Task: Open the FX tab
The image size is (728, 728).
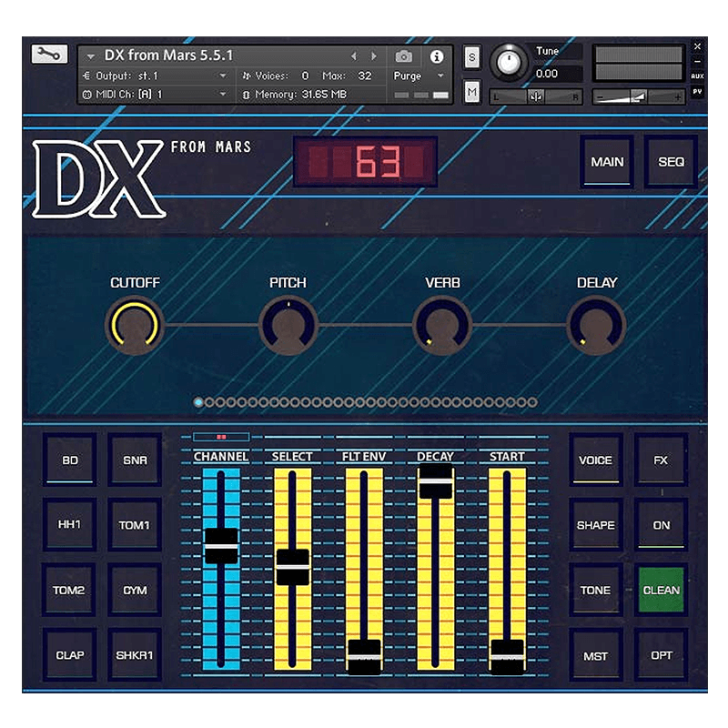Action: 661,460
